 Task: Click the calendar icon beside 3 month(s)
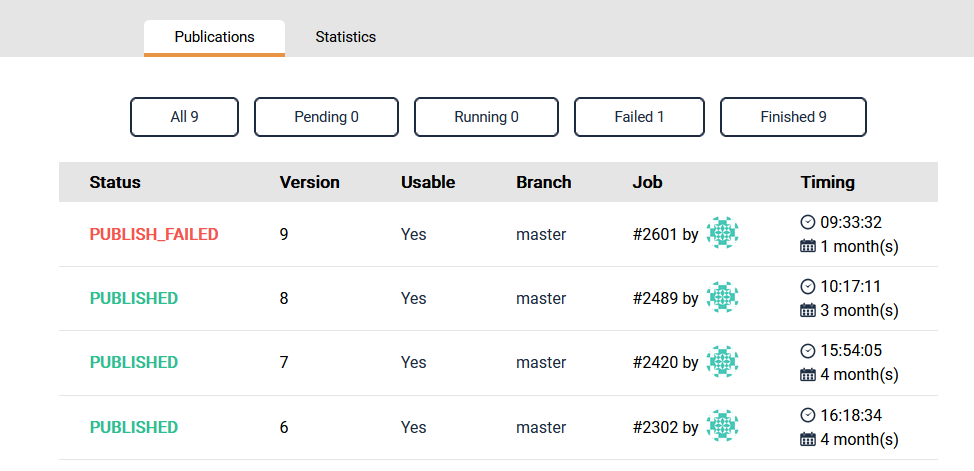pos(808,310)
